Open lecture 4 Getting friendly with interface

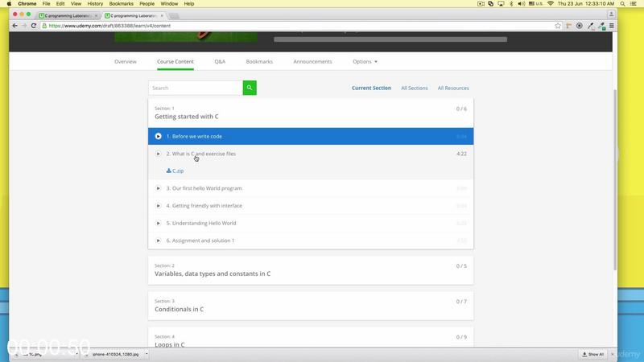[x=311, y=206]
